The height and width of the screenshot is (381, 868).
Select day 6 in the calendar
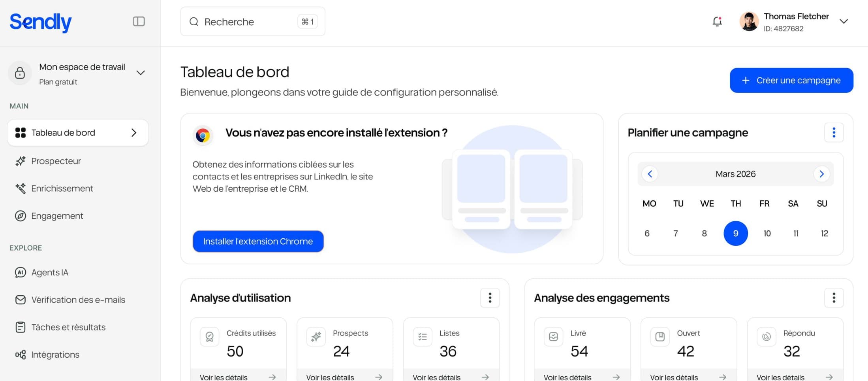(647, 233)
